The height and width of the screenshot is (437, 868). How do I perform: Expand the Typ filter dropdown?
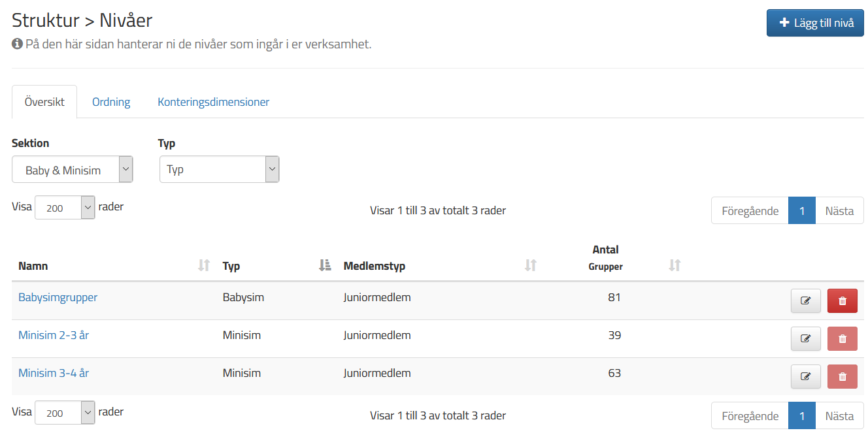pos(219,170)
